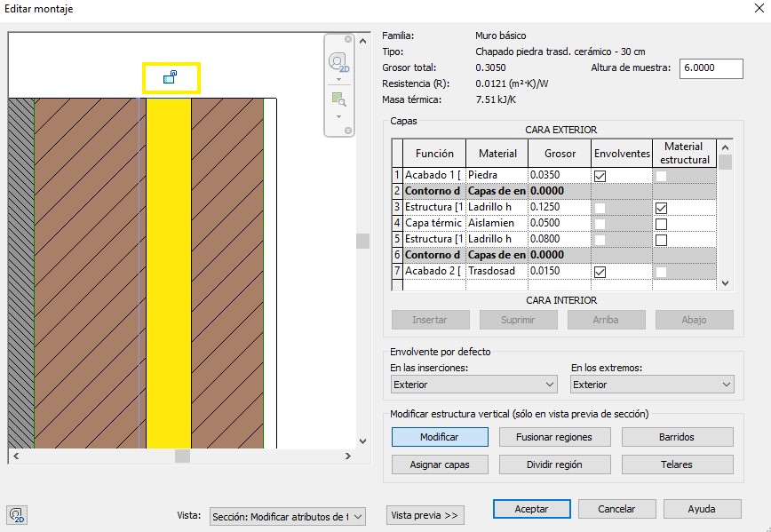Image resolution: width=771 pixels, height=532 pixels.
Task: Uncheck Material estructural for row 3 Ladrillo
Action: pyautogui.click(x=660, y=208)
